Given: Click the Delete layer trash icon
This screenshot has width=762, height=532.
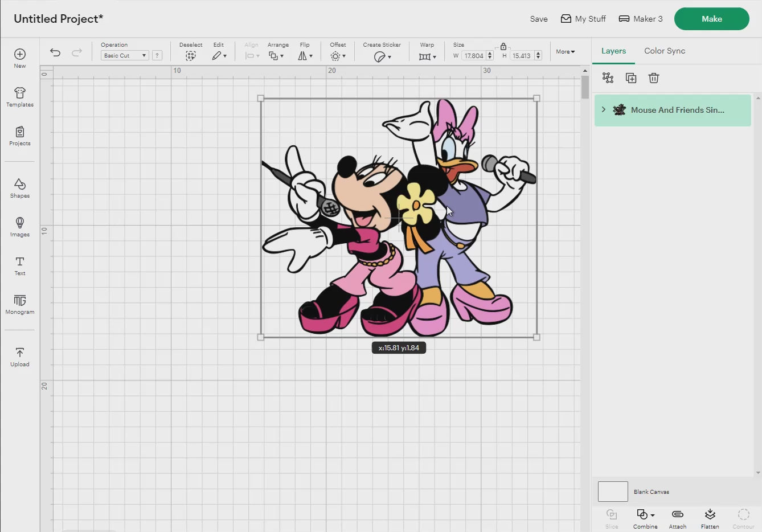Looking at the screenshot, I should [x=654, y=78].
